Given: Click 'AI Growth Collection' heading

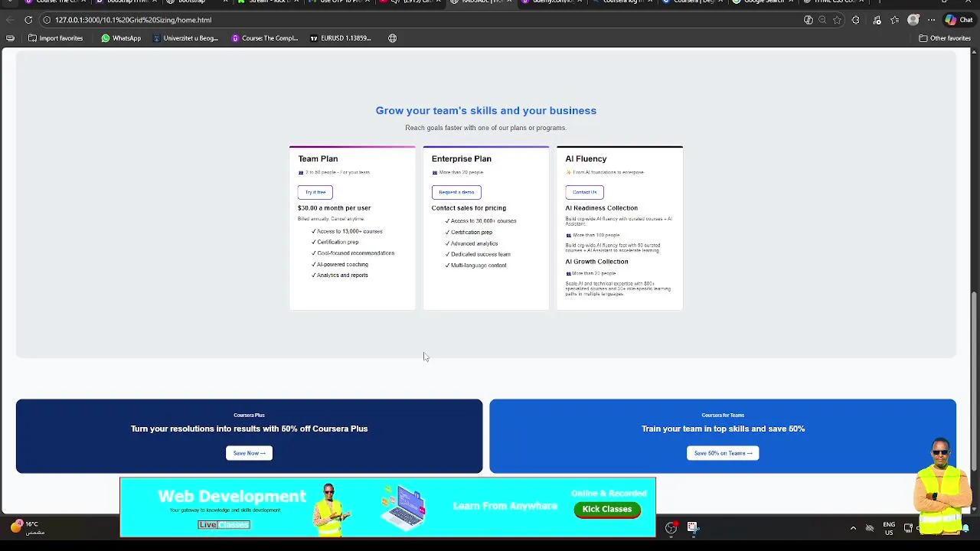Looking at the screenshot, I should click(596, 262).
